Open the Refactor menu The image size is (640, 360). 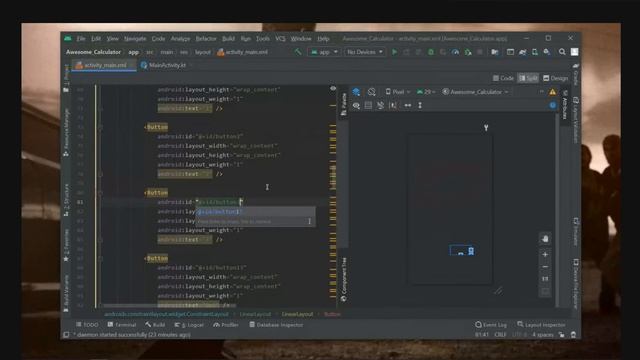tap(206, 39)
